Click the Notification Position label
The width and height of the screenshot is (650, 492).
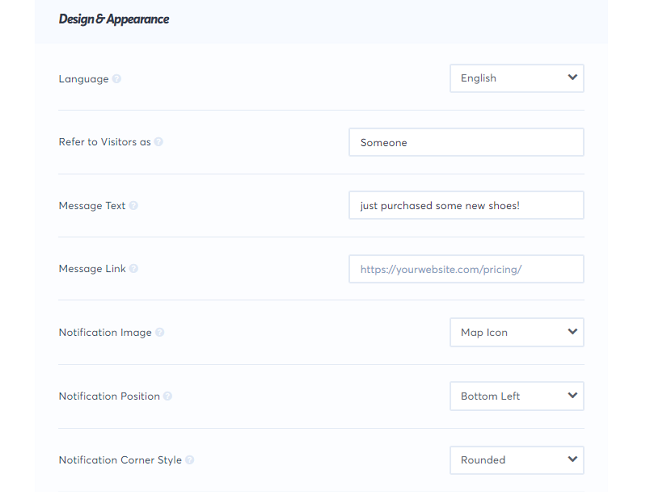pos(109,397)
